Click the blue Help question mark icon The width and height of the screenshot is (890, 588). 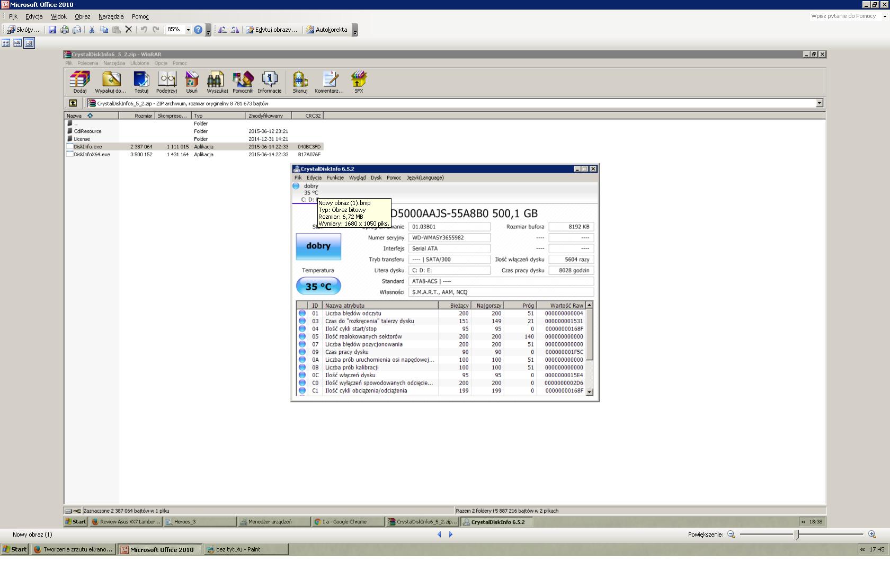click(198, 30)
